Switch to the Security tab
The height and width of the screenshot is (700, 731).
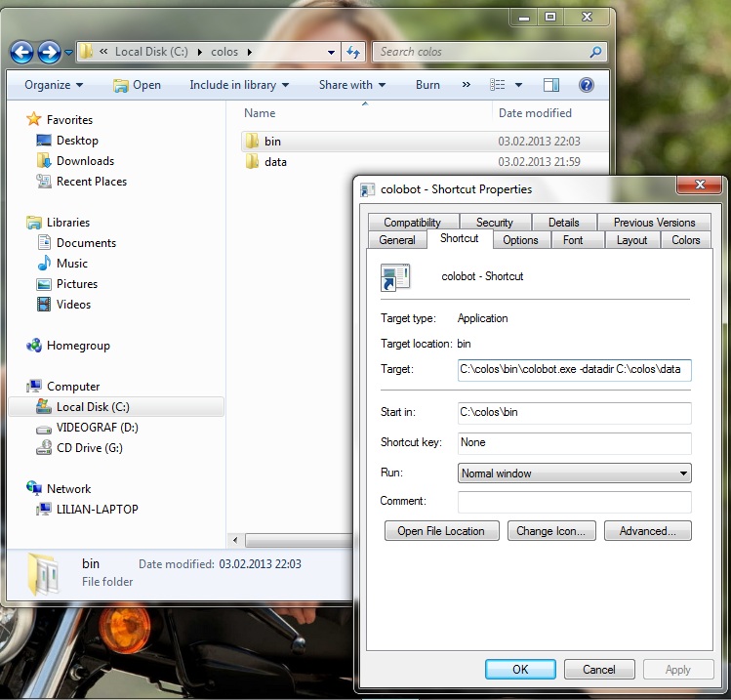[x=494, y=223]
